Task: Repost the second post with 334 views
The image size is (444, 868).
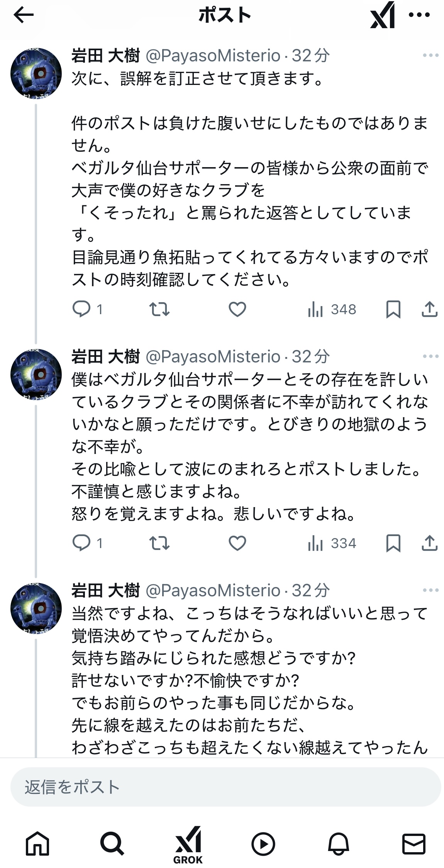Action: point(159,543)
